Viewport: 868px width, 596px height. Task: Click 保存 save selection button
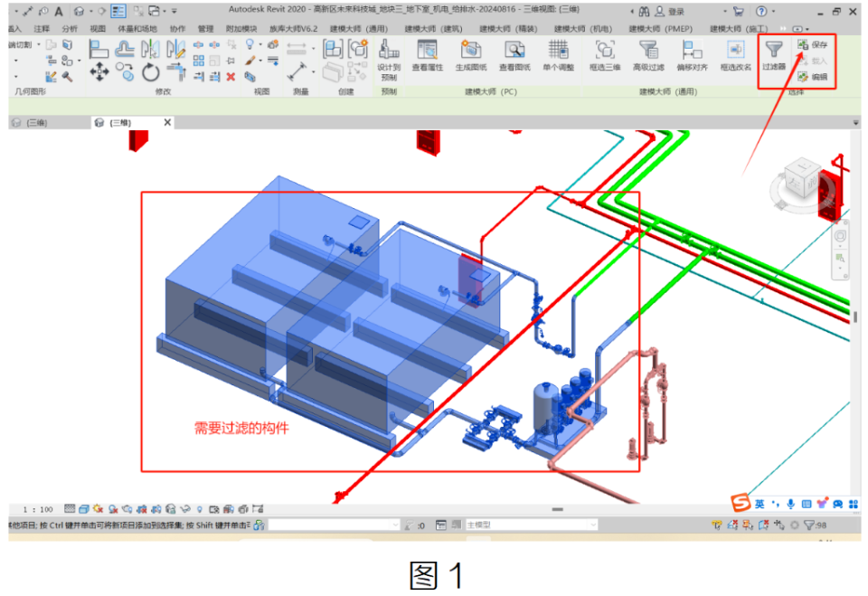[x=813, y=45]
